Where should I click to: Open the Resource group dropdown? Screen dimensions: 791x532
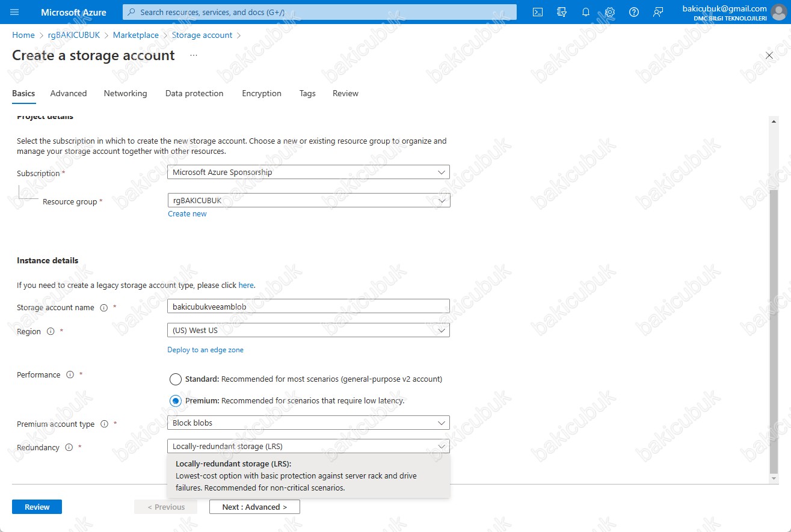click(x=309, y=201)
